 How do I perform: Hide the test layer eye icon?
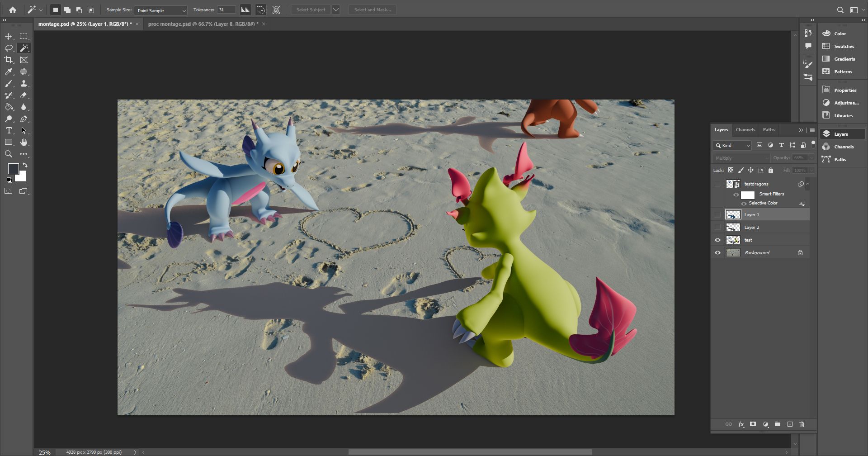pos(717,240)
